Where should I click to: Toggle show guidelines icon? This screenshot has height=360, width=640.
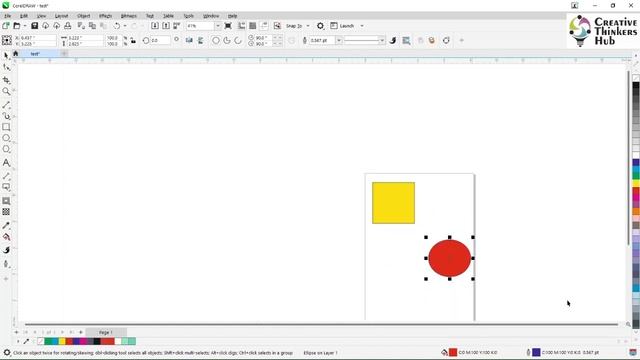264,26
